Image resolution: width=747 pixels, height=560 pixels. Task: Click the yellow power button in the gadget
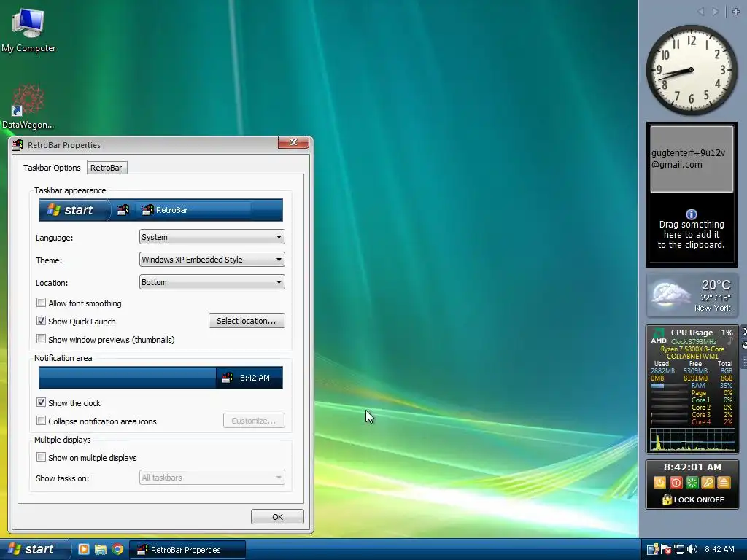pyautogui.click(x=659, y=483)
